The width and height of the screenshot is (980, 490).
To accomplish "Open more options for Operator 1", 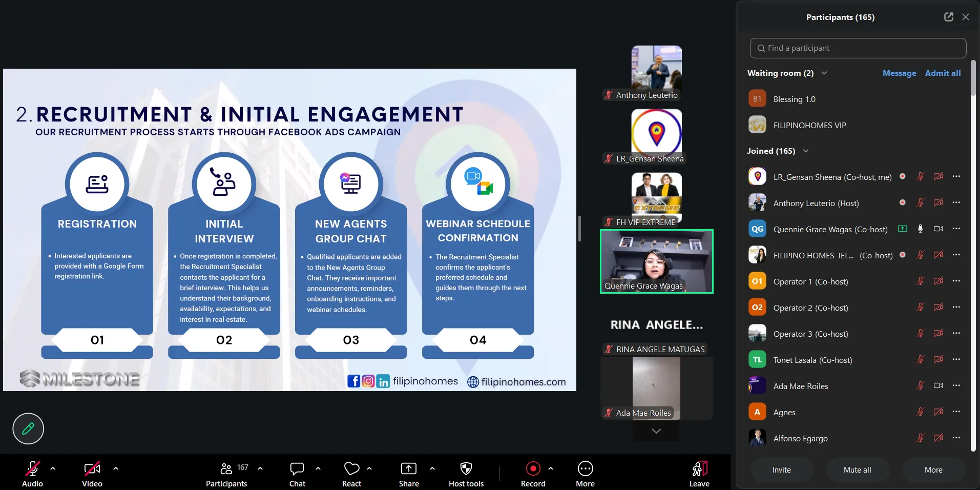I will point(956,281).
